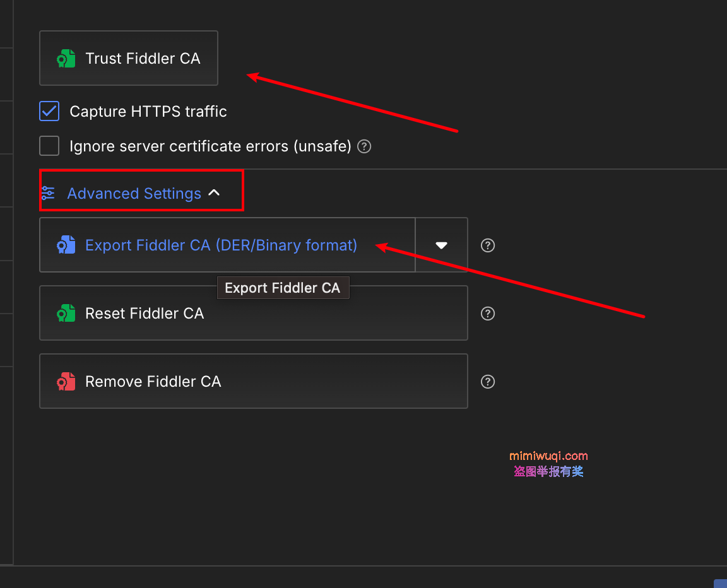Click the green Reset Fiddler CA certificate icon
The height and width of the screenshot is (588, 727).
(66, 313)
